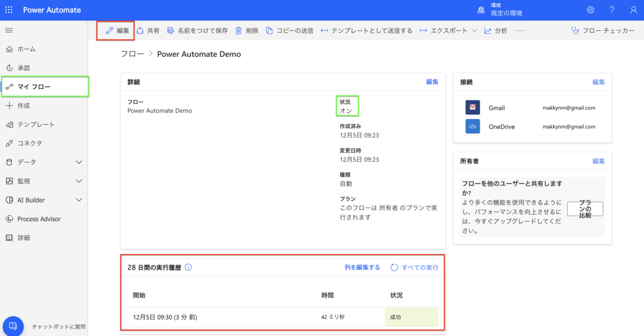Open the エクスポート dropdown arrow

click(474, 31)
